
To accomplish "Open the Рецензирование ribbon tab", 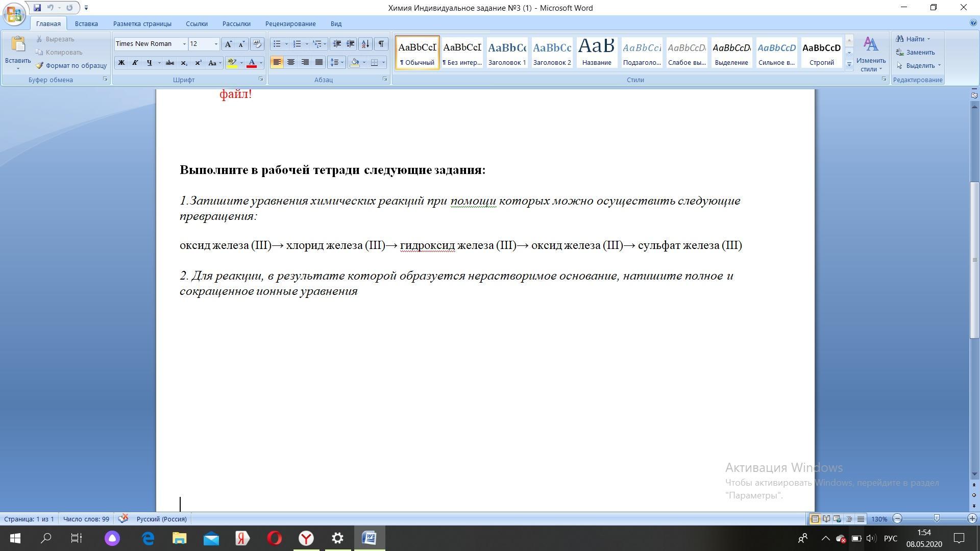I will [x=290, y=23].
